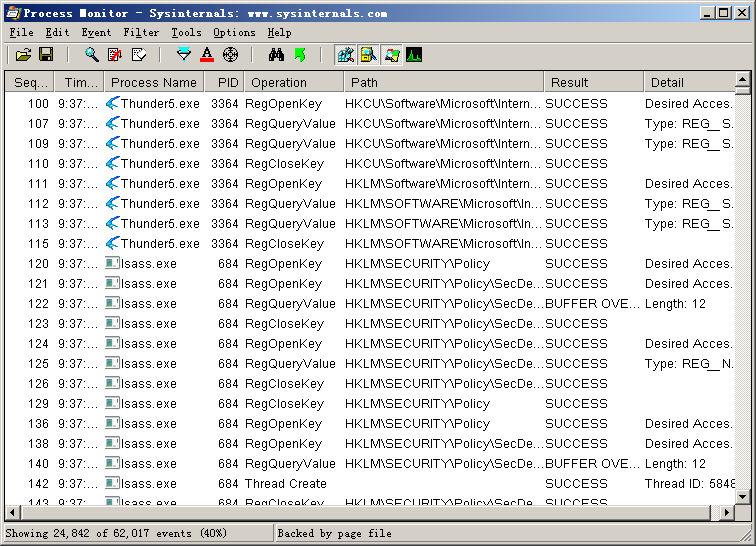Click HKLM\SECURITY\Policy path in row 129
This screenshot has height=546, width=756.
tap(418, 404)
